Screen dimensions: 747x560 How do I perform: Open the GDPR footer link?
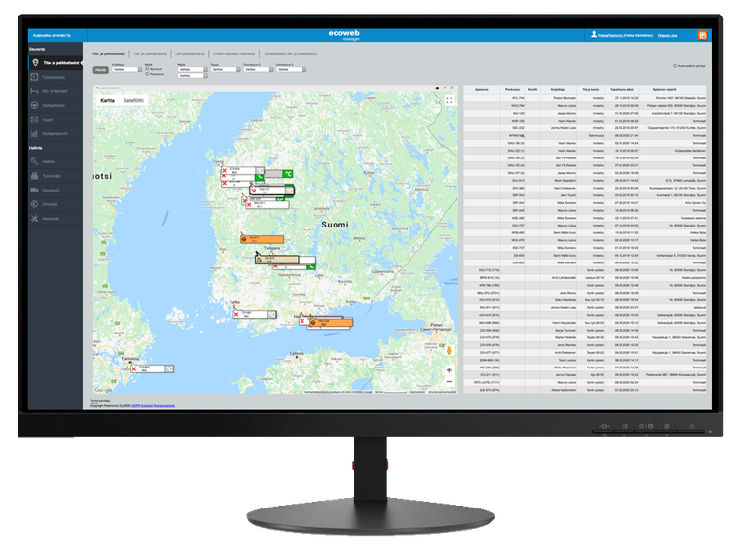[135, 406]
